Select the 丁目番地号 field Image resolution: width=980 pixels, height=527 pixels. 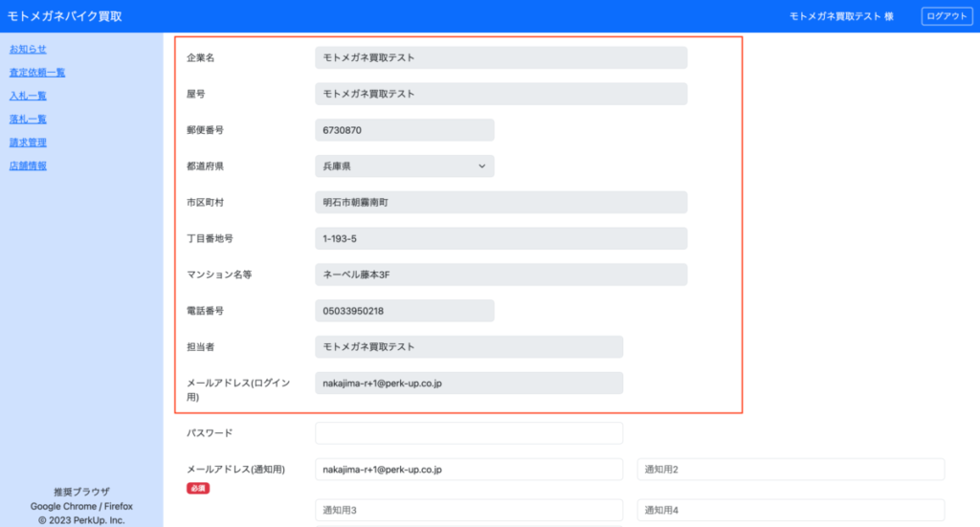pyautogui.click(x=501, y=238)
